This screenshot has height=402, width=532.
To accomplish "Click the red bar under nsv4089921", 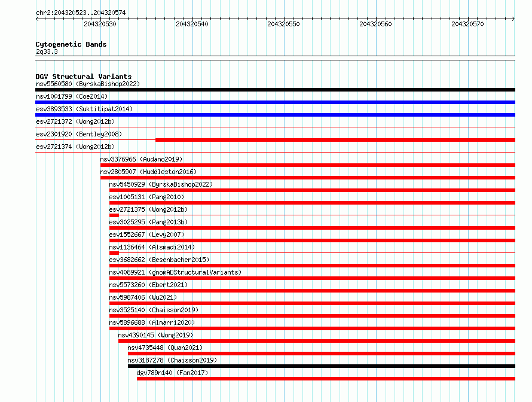I will (x=312, y=278).
